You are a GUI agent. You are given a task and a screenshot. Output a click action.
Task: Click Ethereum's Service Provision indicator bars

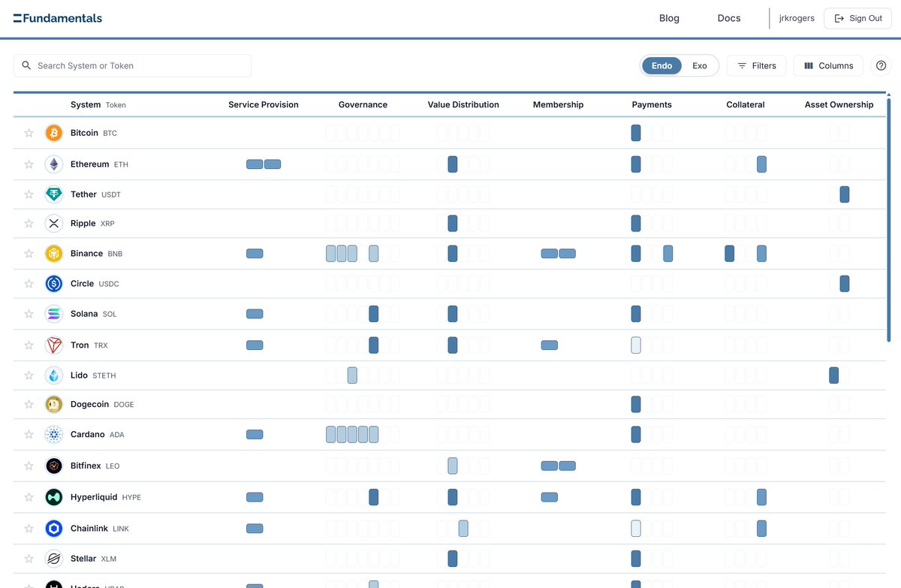click(x=264, y=164)
